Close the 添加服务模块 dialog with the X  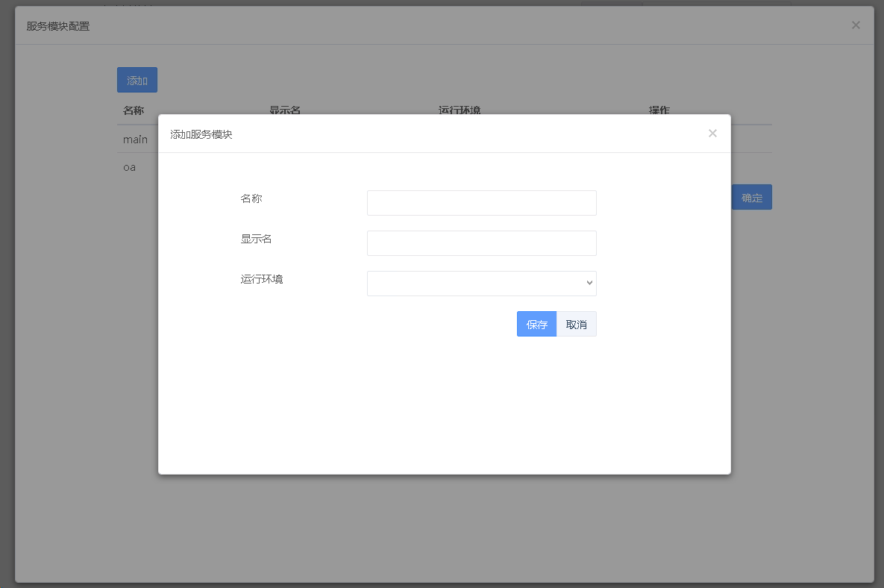pos(712,134)
